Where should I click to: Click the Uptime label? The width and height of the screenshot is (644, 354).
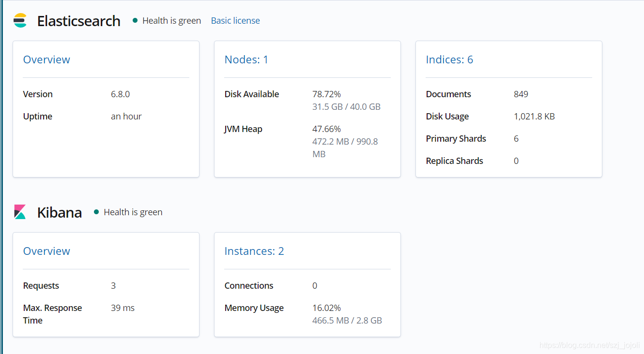coord(38,116)
